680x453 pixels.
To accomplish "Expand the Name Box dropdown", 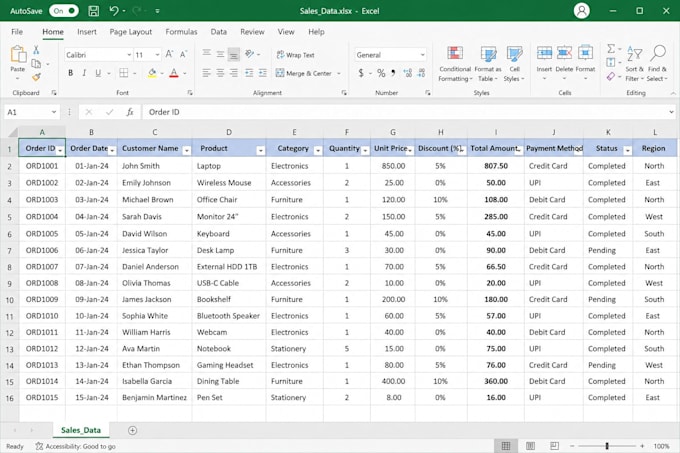I will click(54, 112).
